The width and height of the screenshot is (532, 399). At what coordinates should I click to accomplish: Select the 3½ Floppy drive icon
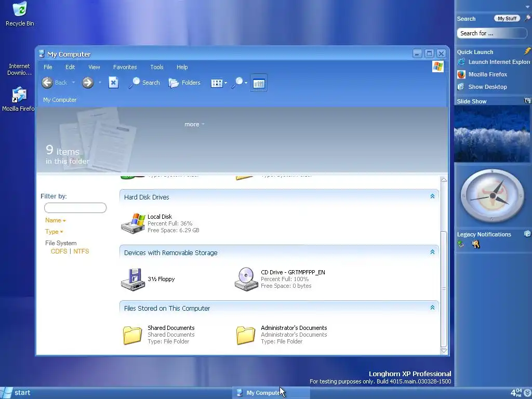point(133,279)
